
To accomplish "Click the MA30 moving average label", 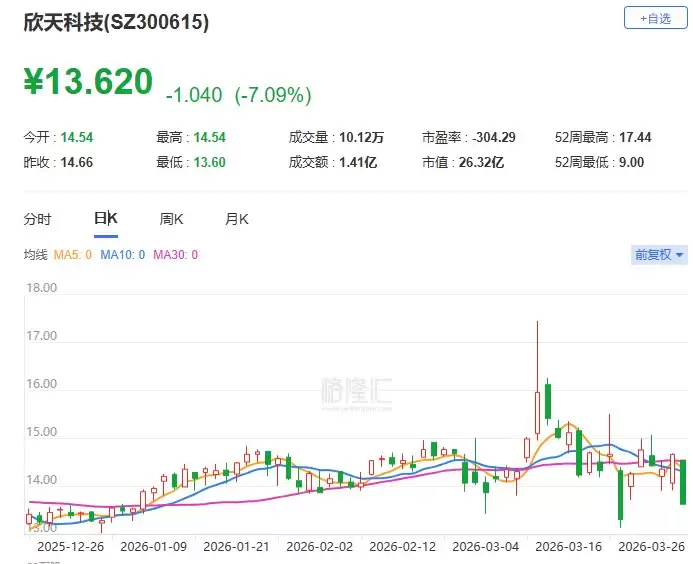I will coord(176,255).
